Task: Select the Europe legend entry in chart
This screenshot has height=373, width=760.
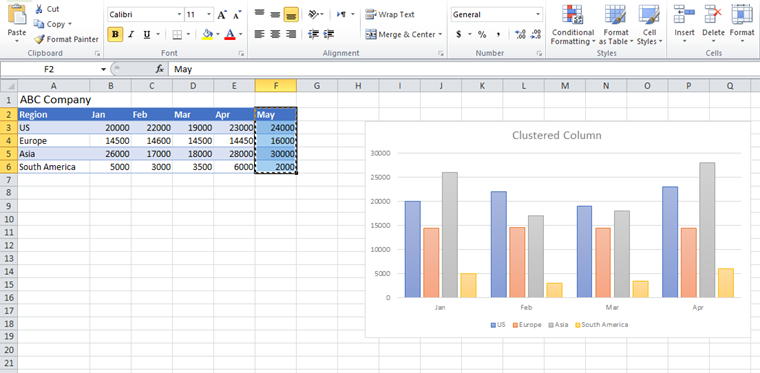Action: (527, 325)
